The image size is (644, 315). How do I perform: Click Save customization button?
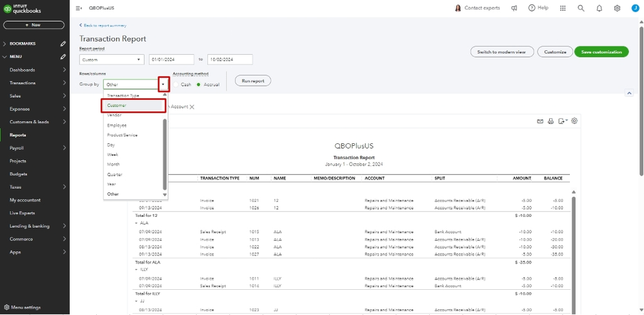[601, 52]
